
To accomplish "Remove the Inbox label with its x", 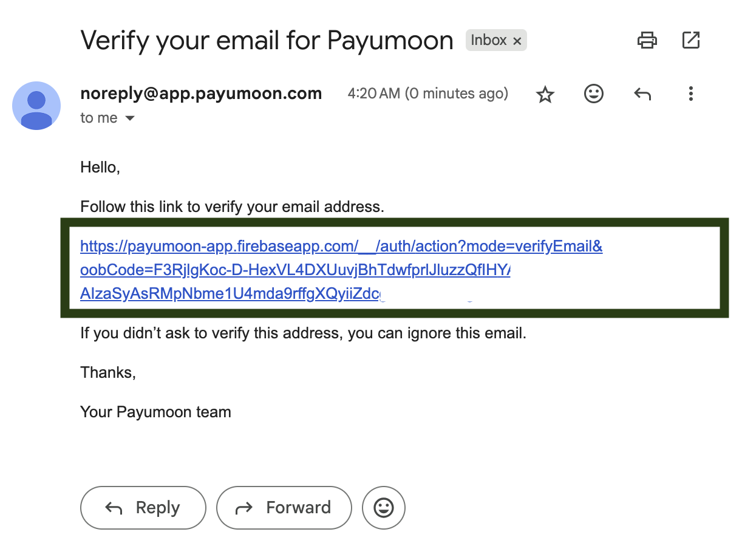I will 517,41.
